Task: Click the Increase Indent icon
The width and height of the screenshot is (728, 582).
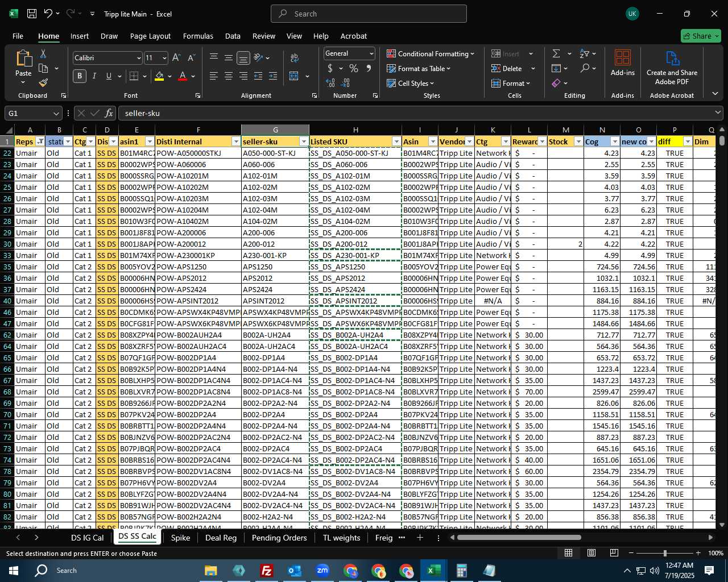Action: [273, 76]
